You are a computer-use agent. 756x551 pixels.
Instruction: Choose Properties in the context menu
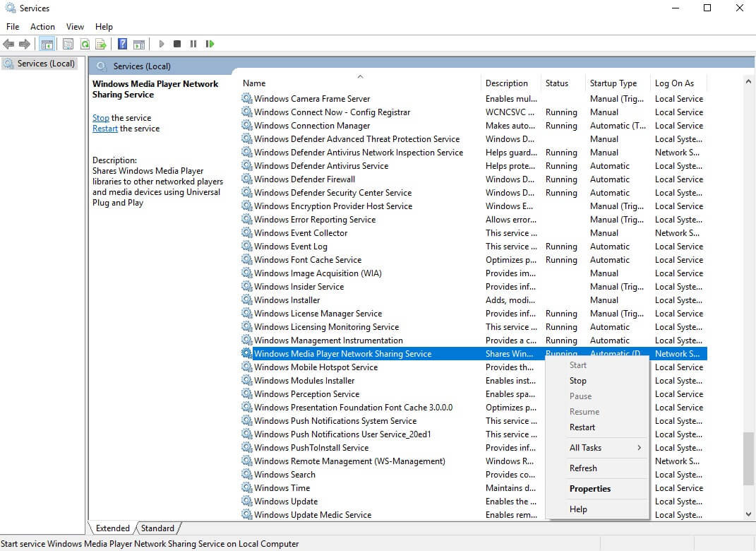[x=590, y=489]
